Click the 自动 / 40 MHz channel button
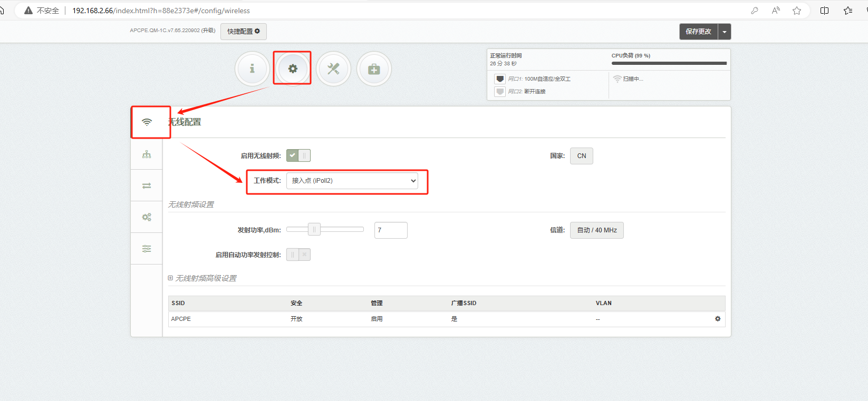The width and height of the screenshot is (868, 401). (x=597, y=230)
